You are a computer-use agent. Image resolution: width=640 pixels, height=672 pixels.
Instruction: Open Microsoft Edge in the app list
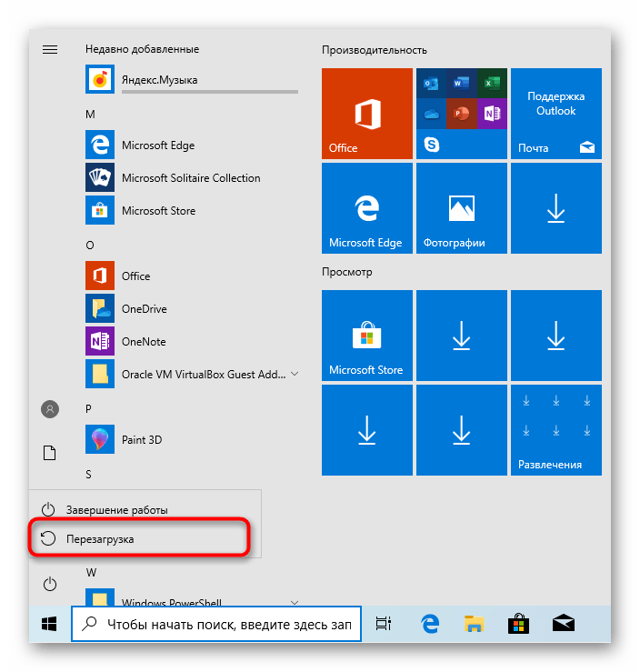[x=192, y=145]
